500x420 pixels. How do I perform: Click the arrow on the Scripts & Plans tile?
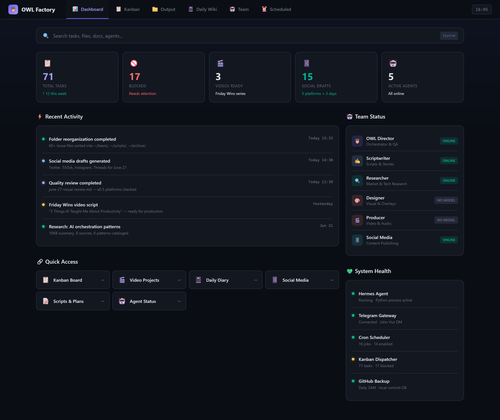[x=103, y=302]
